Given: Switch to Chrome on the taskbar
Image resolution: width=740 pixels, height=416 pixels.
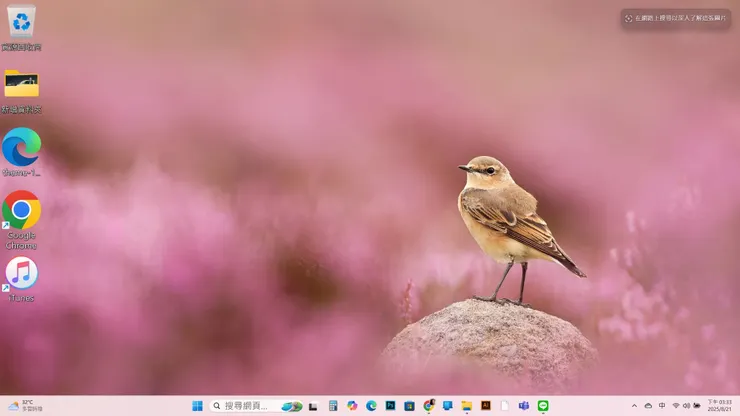Looking at the screenshot, I should point(429,406).
